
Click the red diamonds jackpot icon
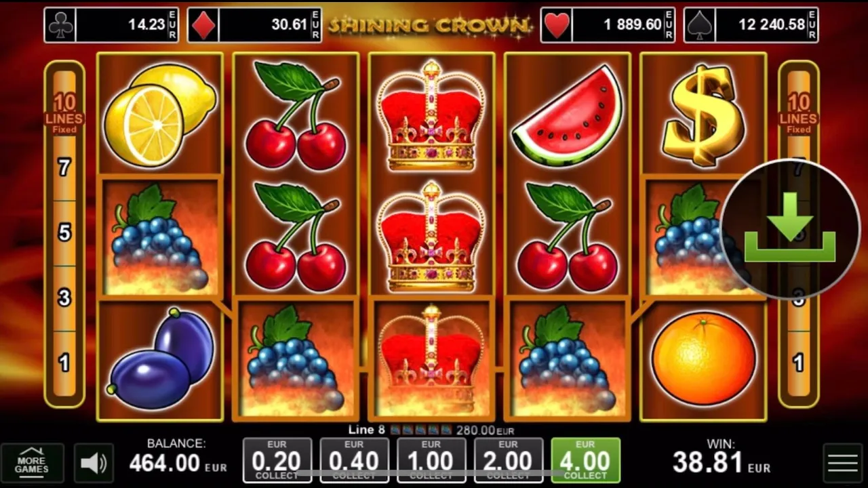tap(203, 25)
